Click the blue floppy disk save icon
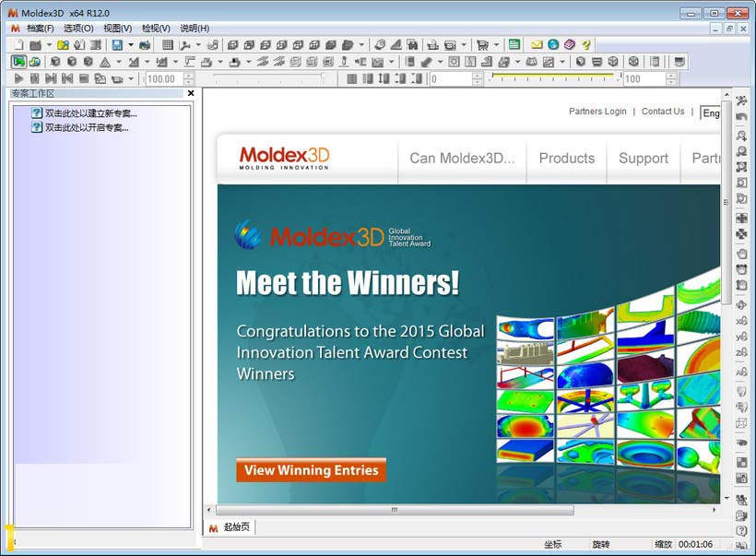 pos(117,45)
